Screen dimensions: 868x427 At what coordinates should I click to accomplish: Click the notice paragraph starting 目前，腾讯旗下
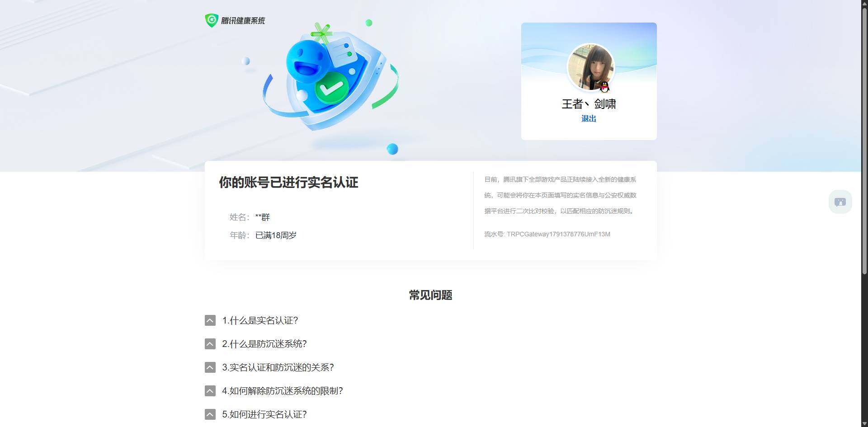pyautogui.click(x=560, y=195)
